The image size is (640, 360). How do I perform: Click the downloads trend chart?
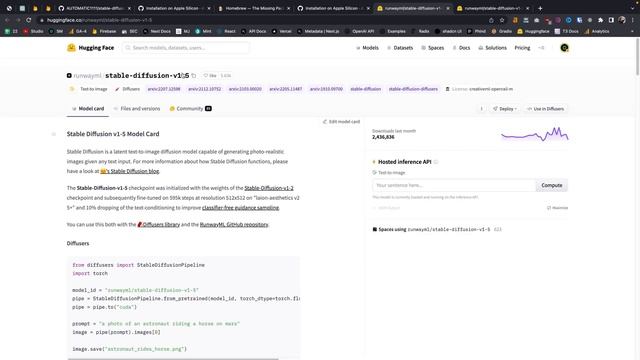(x=535, y=134)
